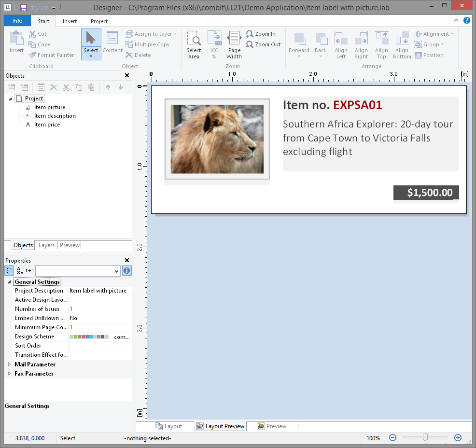Open the Select tool dropdown arrow

(91, 56)
